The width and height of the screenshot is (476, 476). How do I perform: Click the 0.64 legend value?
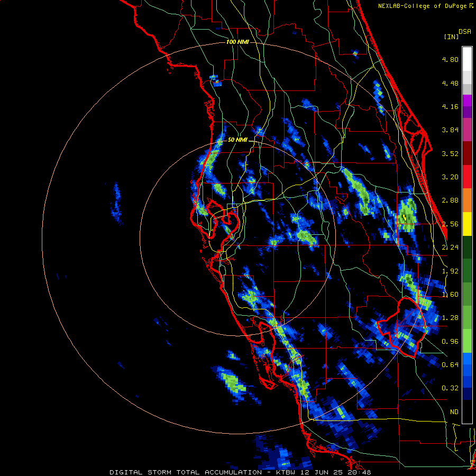pyautogui.click(x=450, y=365)
